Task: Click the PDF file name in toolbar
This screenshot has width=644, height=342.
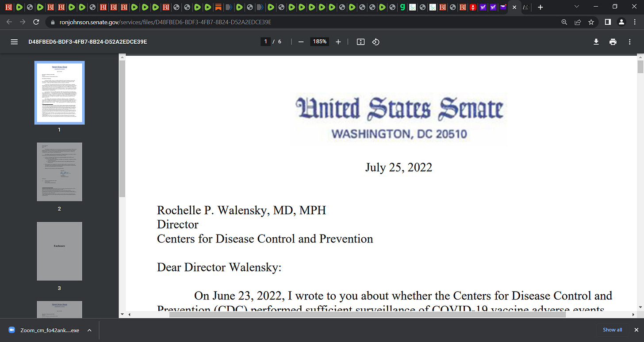Action: pos(88,42)
